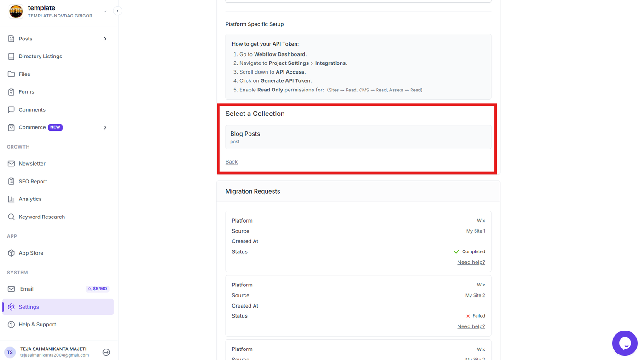Viewport: 644px width, 360px height.
Task: Expand the Posts submenu chevron
Action: point(105,39)
